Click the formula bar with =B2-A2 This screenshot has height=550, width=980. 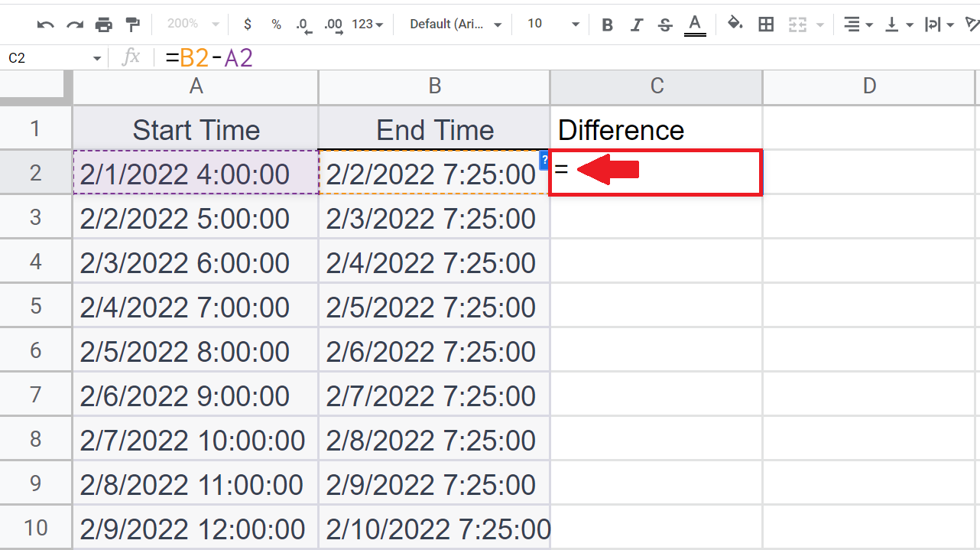click(x=566, y=57)
